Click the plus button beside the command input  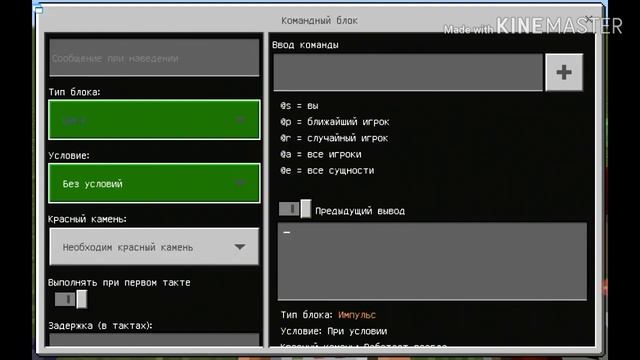point(564,72)
